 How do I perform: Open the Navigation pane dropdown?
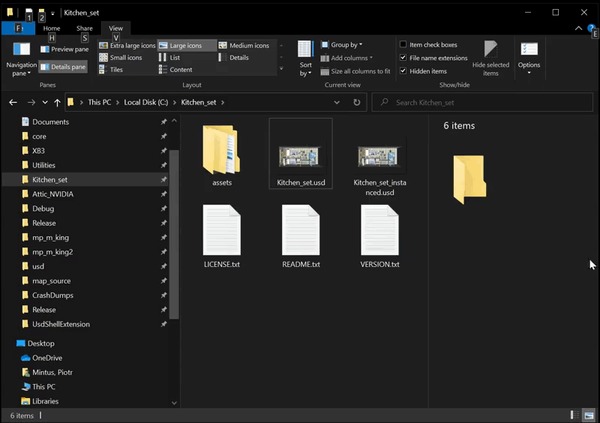pyautogui.click(x=21, y=60)
